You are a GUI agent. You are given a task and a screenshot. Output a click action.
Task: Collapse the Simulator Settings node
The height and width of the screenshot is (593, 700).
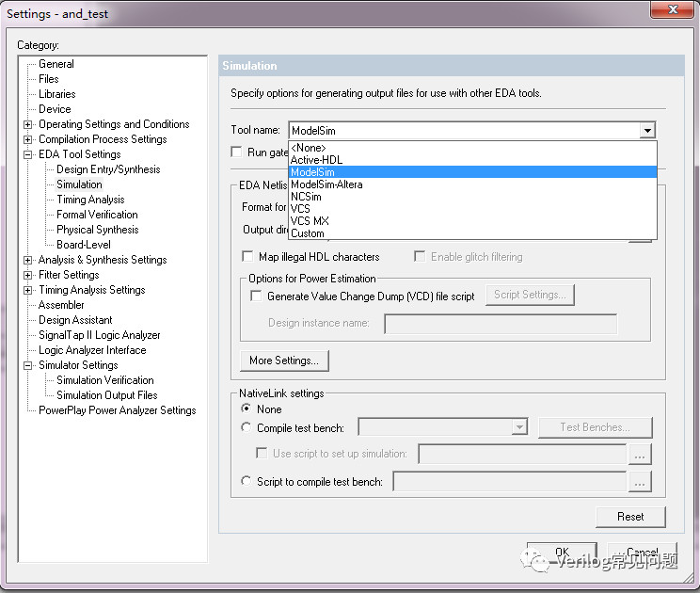27,365
